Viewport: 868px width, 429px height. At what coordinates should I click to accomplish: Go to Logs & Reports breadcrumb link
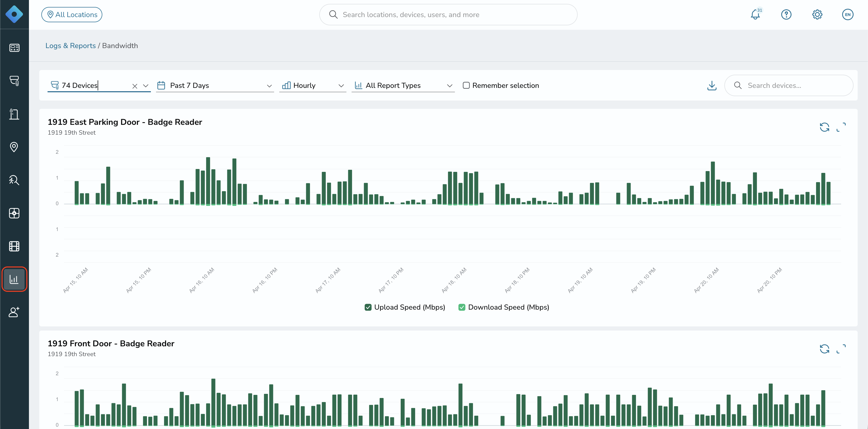click(71, 45)
